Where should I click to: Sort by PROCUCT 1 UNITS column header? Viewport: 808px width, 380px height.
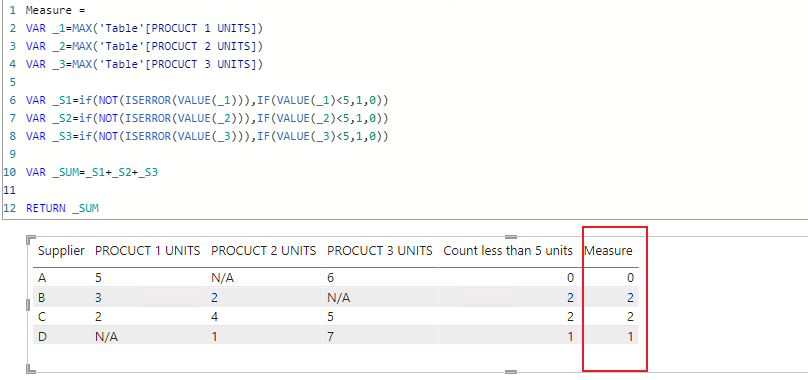point(147,251)
